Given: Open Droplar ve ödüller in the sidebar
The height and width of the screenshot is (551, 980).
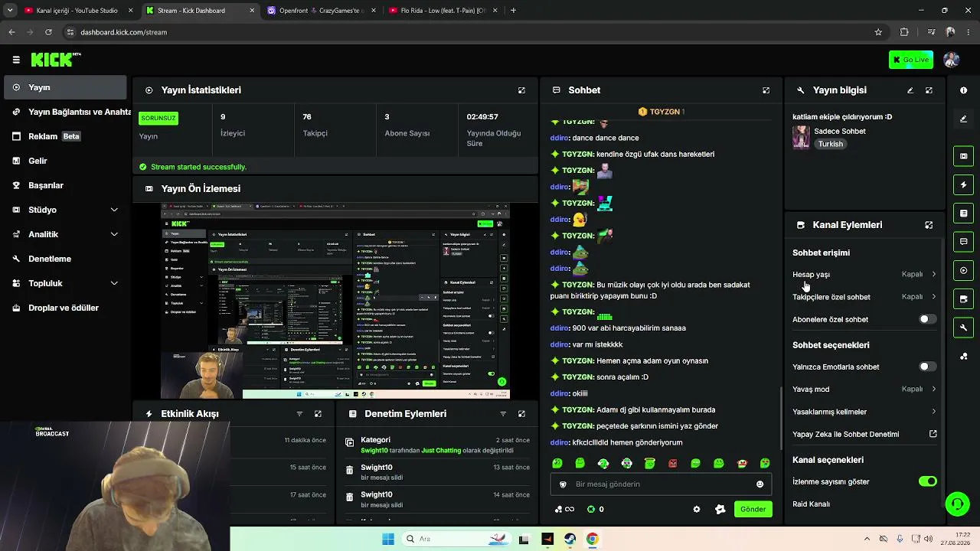Looking at the screenshot, I should click(64, 308).
